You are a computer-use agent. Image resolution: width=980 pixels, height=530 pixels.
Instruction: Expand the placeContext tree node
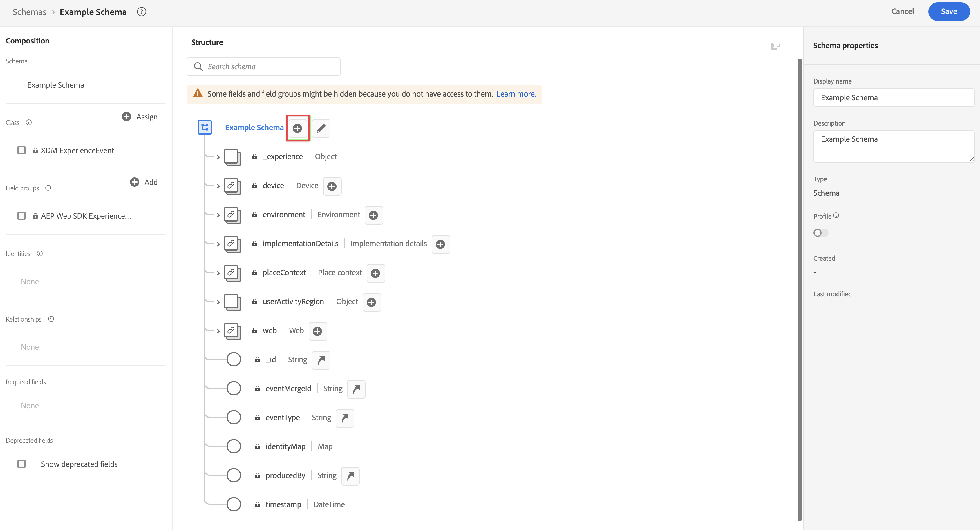(x=218, y=273)
